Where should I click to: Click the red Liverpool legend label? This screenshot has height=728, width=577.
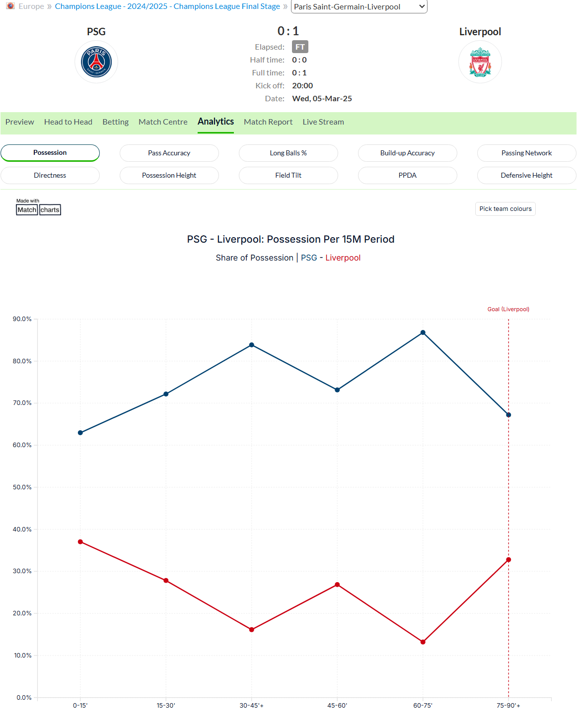coord(343,258)
